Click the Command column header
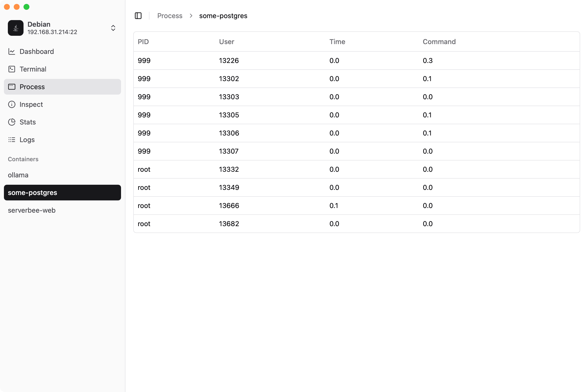Image resolution: width=588 pixels, height=392 pixels. tap(439, 42)
